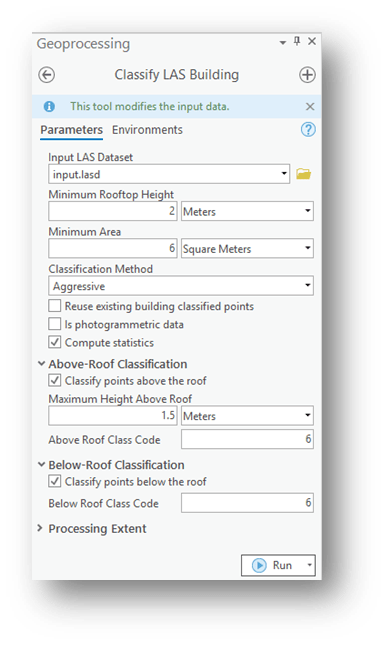Open Geoprocessing pane options menu arrow

[283, 42]
